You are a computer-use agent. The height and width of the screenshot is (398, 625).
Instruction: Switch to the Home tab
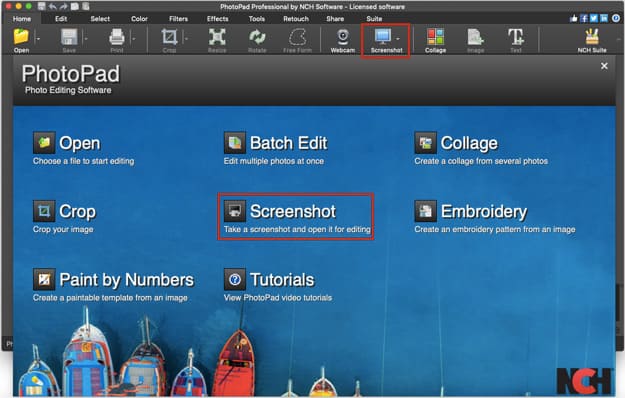coord(22,19)
